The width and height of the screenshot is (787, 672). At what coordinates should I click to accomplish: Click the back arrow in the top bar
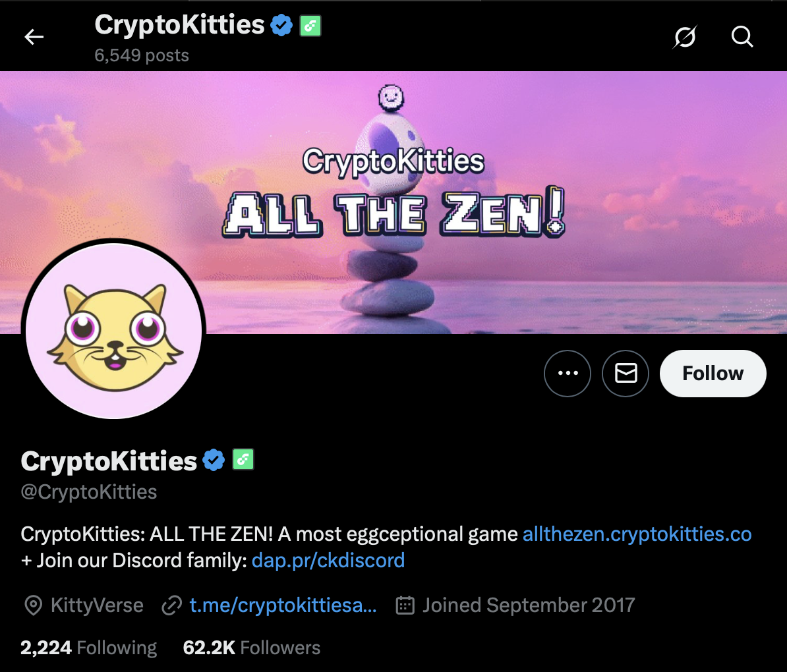[x=34, y=37]
